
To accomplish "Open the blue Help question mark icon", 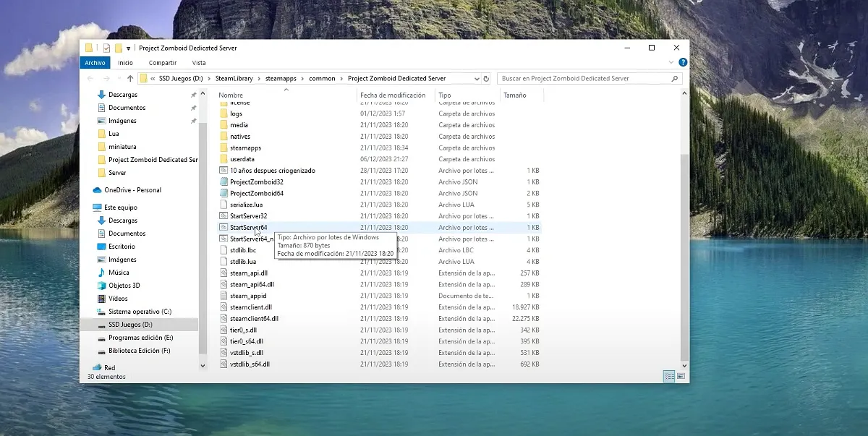I will (684, 63).
